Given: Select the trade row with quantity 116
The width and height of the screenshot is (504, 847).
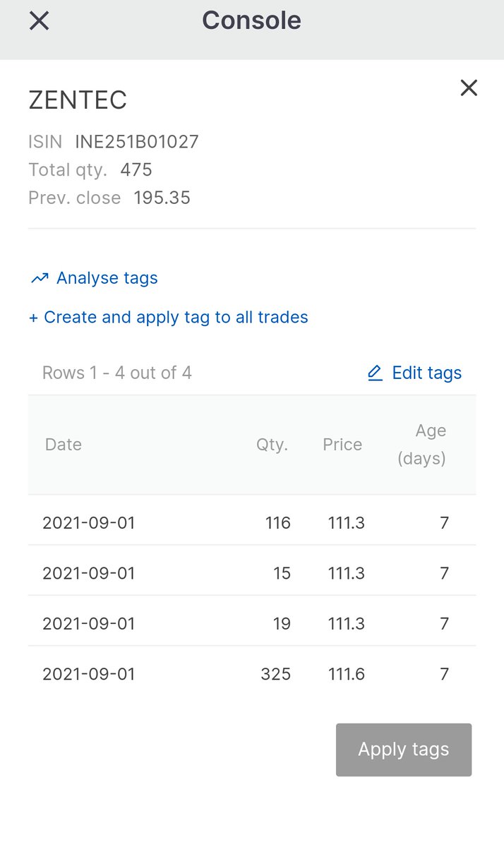Looking at the screenshot, I should (x=252, y=523).
